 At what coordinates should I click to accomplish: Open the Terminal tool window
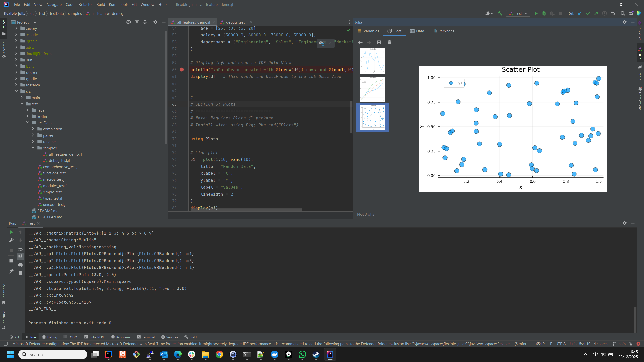coord(146,337)
